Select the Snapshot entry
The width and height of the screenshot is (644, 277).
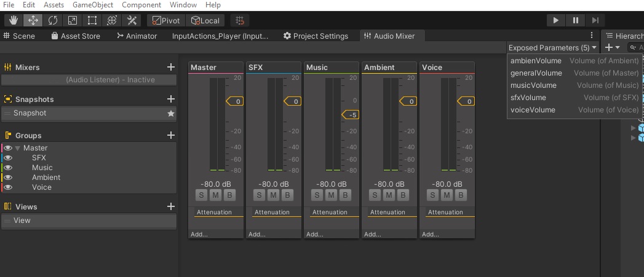click(89, 113)
